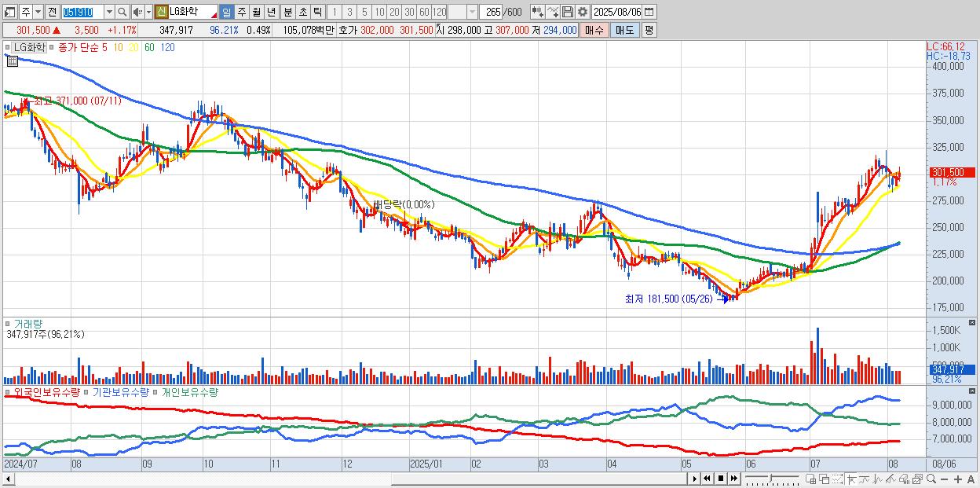Choose interval 1 button
This screenshot has width=980, height=488.
coord(335,13)
